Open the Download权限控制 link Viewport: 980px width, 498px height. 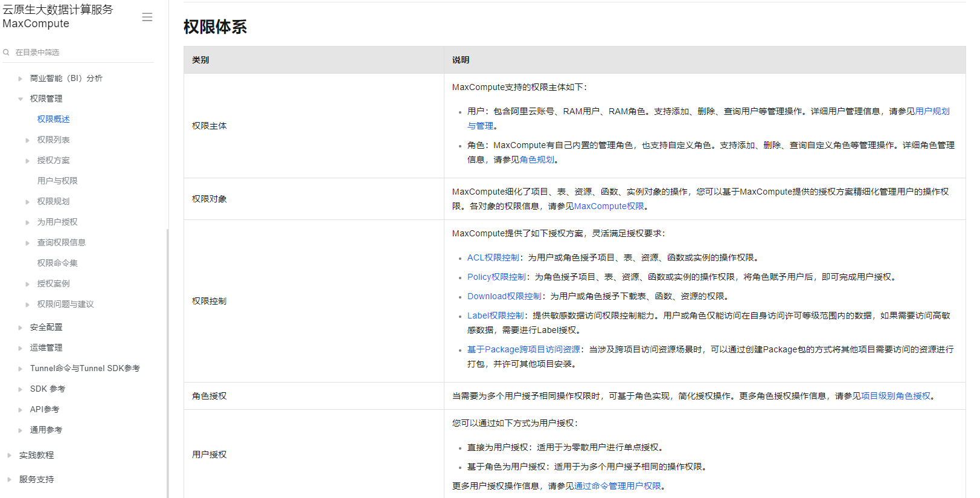(x=505, y=296)
